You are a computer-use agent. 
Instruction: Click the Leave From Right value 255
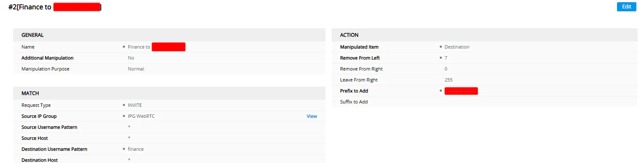(x=449, y=80)
